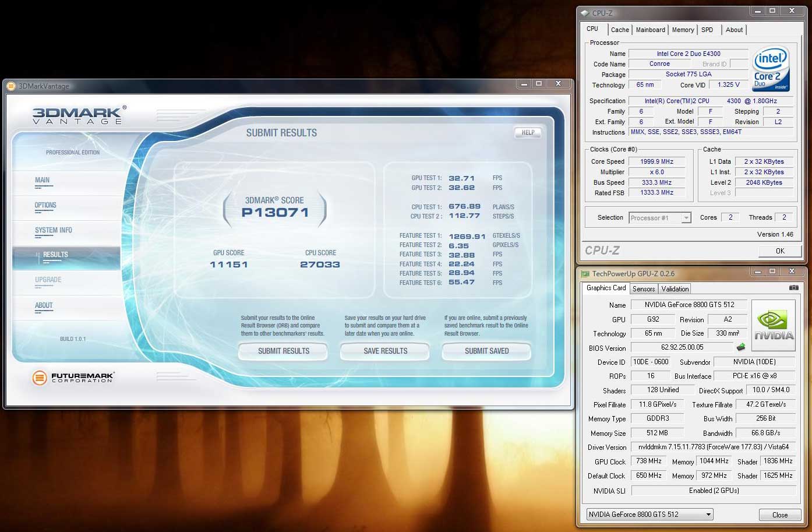This screenshot has width=812, height=532.
Task: Click the SUBMIT RESULTS button
Action: point(284,351)
